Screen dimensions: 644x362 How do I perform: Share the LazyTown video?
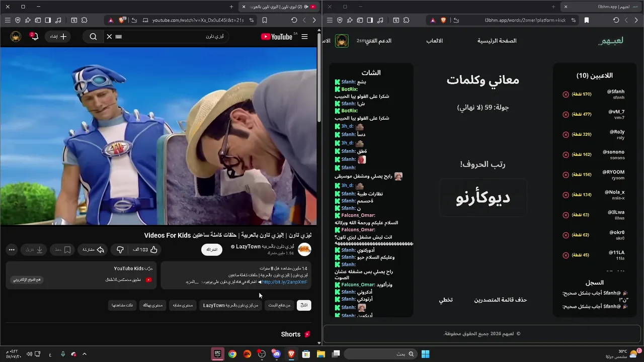pos(93,249)
